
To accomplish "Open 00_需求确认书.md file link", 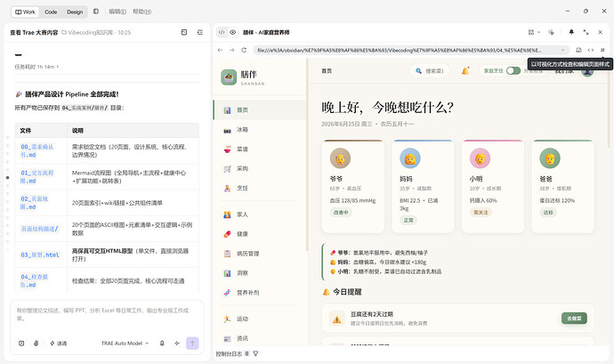I will pyautogui.click(x=37, y=150).
